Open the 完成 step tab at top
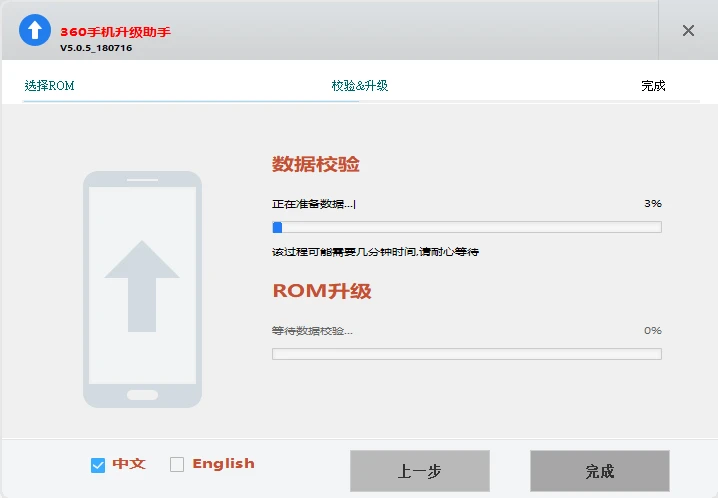This screenshot has width=718, height=498. tap(653, 86)
